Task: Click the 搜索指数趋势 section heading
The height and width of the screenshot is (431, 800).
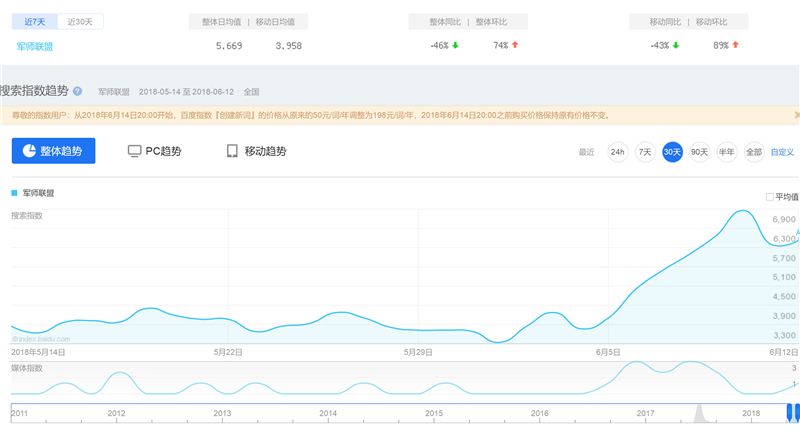Action: 34,91
